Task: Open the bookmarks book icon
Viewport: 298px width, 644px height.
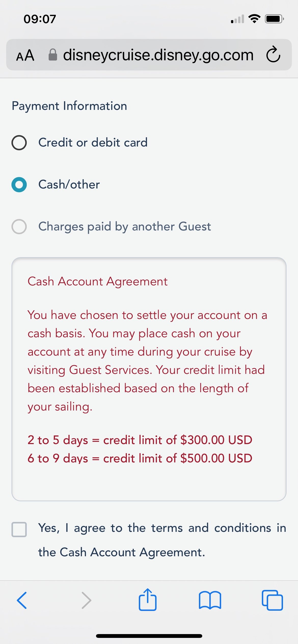Action: [210, 600]
